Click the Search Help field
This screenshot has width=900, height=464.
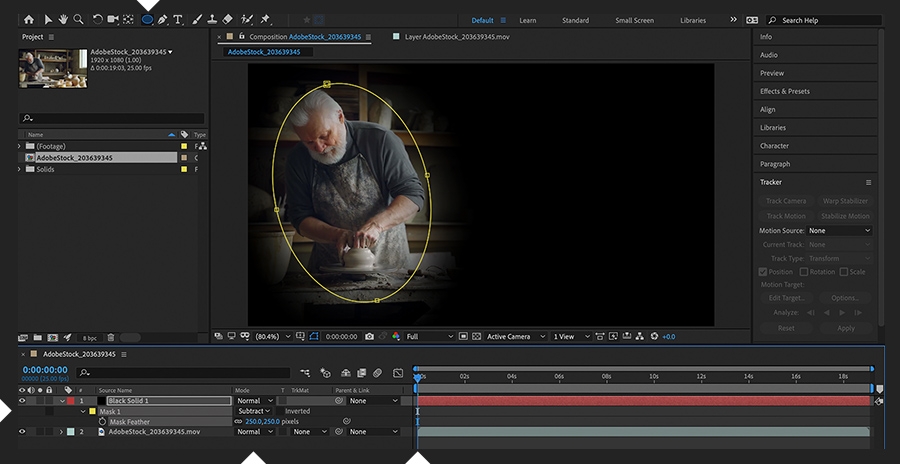(824, 20)
